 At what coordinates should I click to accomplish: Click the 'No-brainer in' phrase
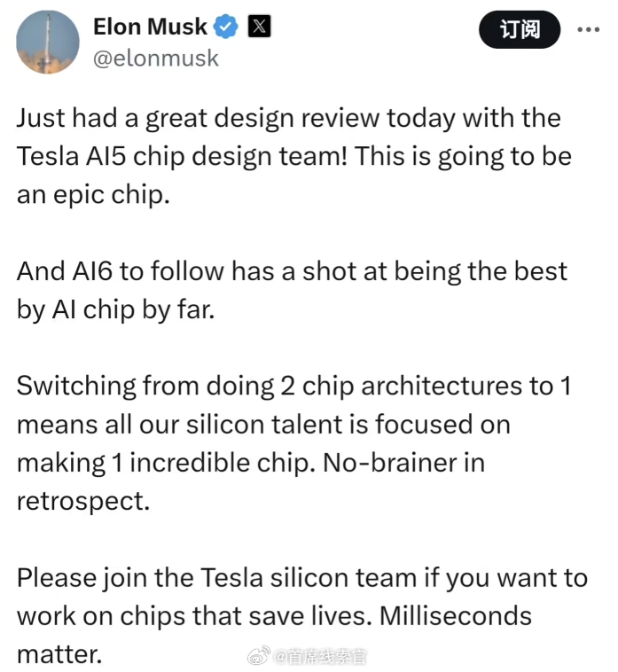(x=403, y=463)
